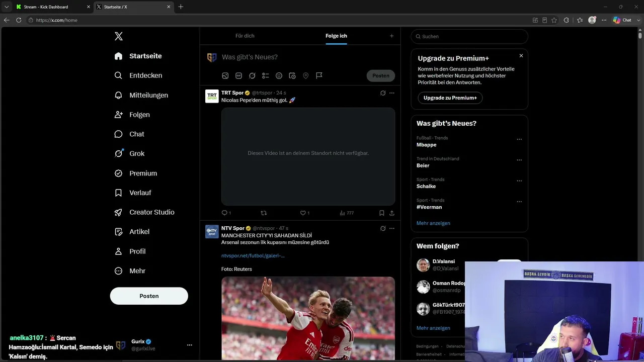Select the Folge ich timeline tab
The width and height of the screenshot is (644, 362).
point(336,36)
